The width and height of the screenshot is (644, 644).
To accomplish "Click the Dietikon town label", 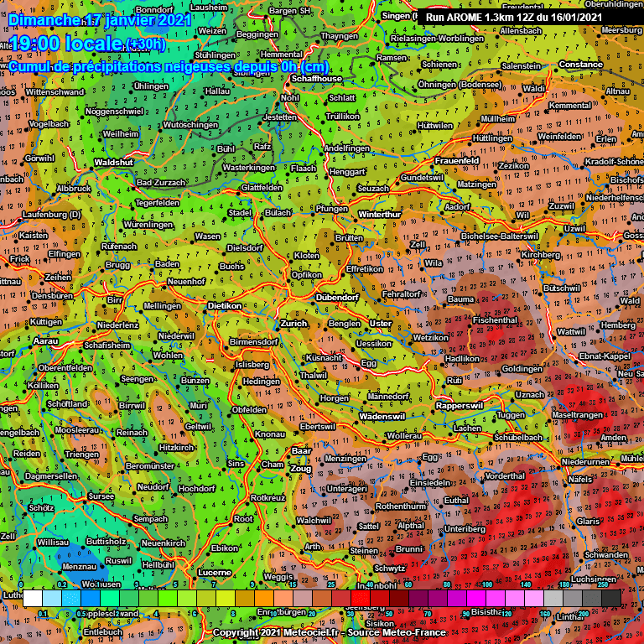I will coord(225,306).
